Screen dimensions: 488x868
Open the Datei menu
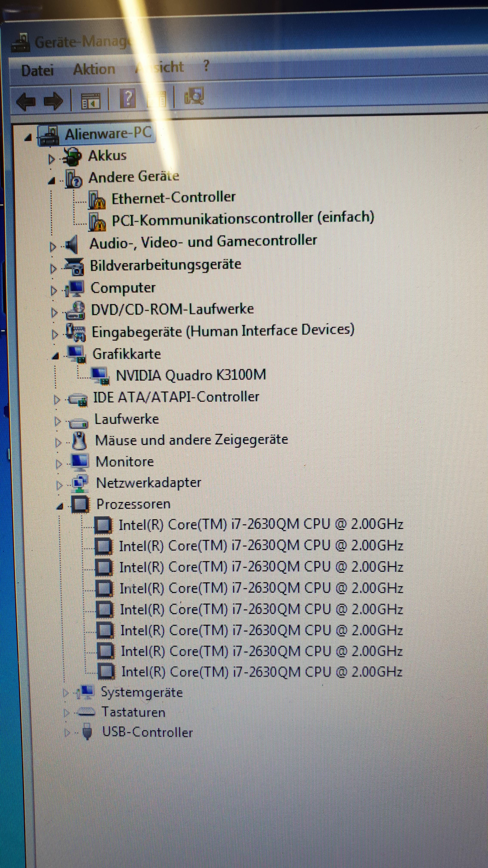tap(37, 71)
